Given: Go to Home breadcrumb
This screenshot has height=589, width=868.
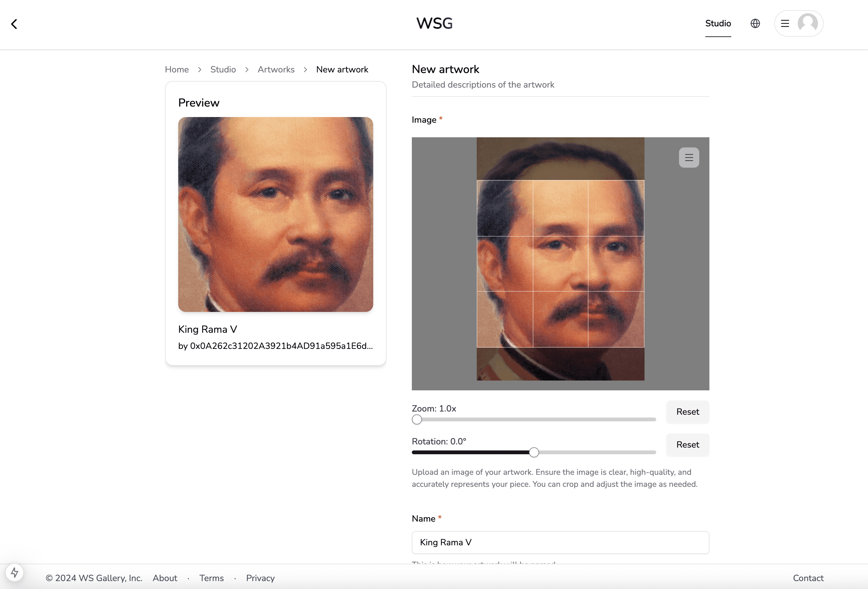Looking at the screenshot, I should click(177, 69).
